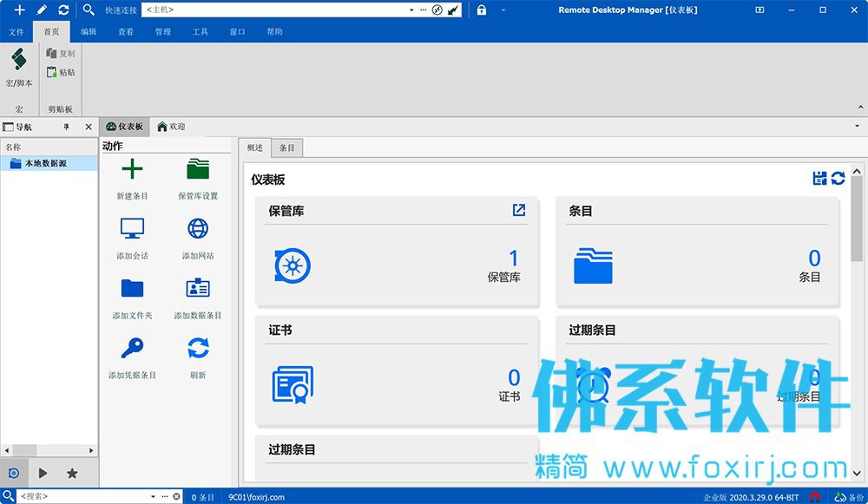
Task: Open 保管库设置 vault settings action
Action: [x=198, y=179]
